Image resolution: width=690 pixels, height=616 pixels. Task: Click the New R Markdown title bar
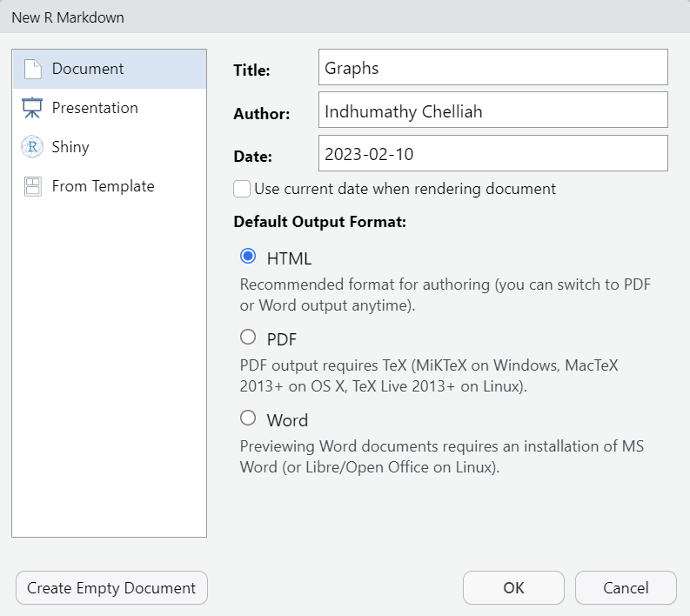(345, 17)
